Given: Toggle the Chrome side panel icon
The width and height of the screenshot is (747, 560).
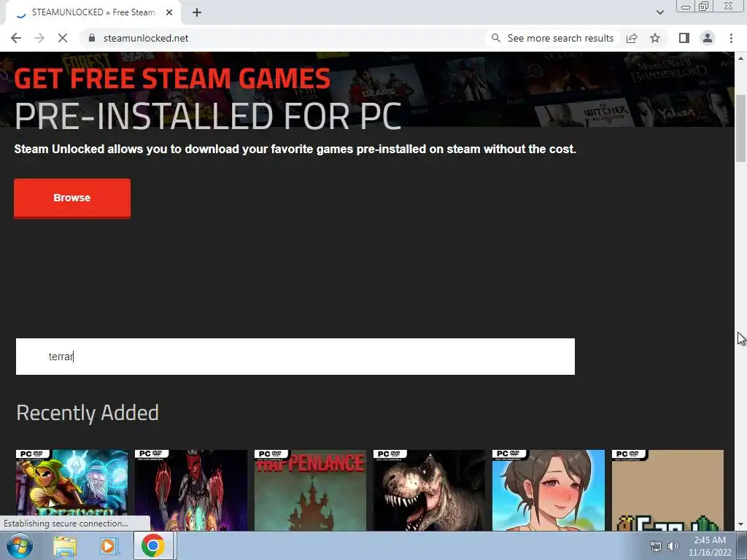Looking at the screenshot, I should coord(684,38).
